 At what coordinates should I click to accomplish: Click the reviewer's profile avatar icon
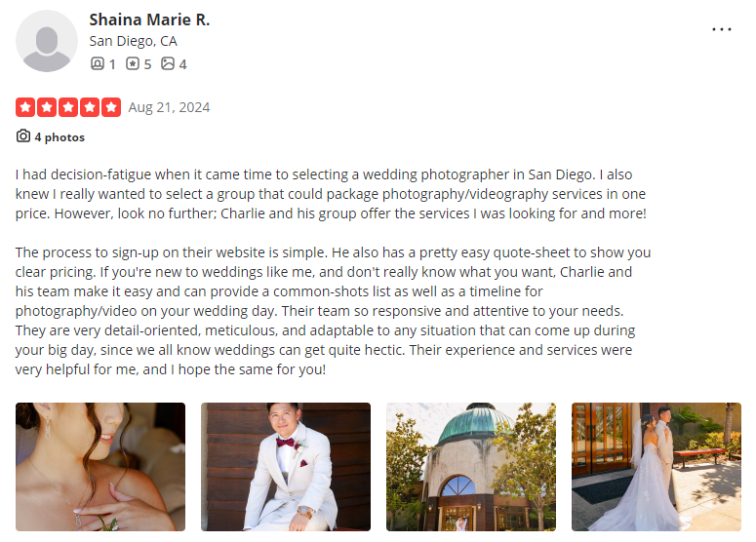pos(47,41)
